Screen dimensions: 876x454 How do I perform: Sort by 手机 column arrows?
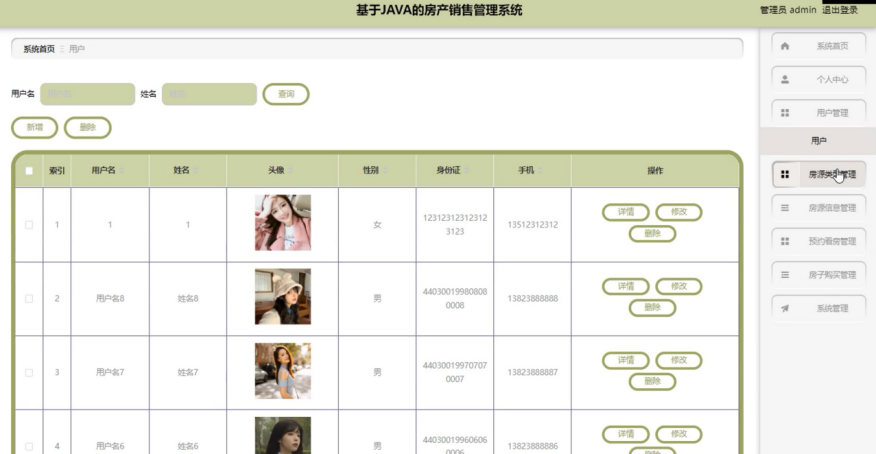(540, 170)
